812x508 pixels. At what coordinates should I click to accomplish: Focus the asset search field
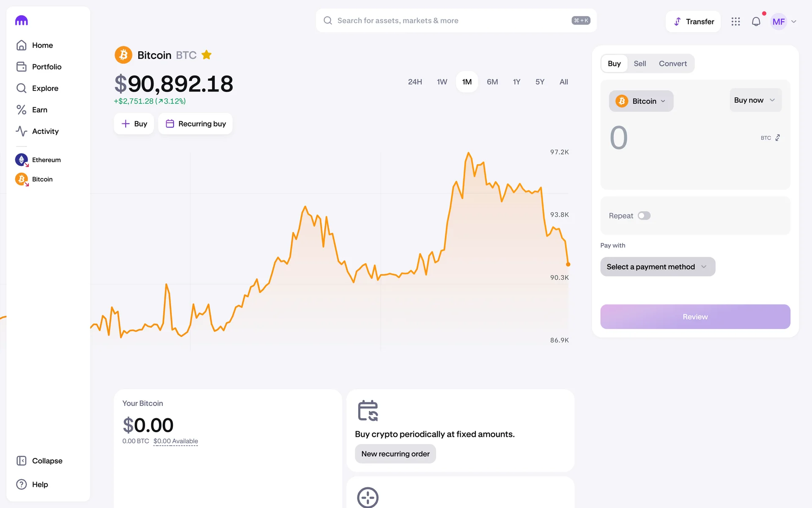[x=448, y=21]
